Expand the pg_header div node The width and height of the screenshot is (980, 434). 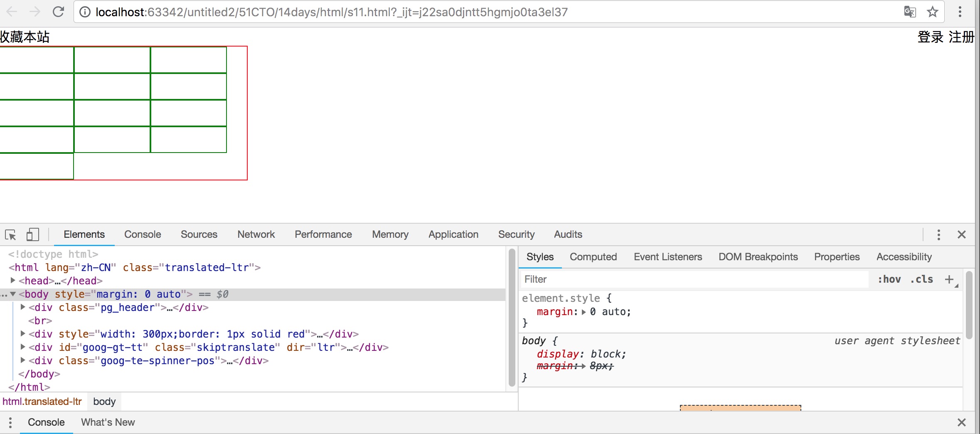(x=23, y=307)
